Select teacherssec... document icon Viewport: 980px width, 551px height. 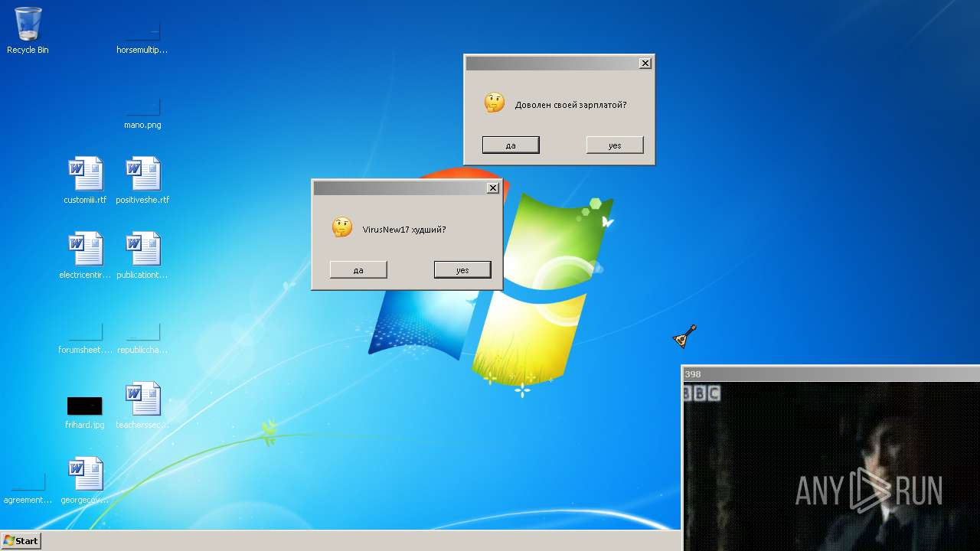142,406
